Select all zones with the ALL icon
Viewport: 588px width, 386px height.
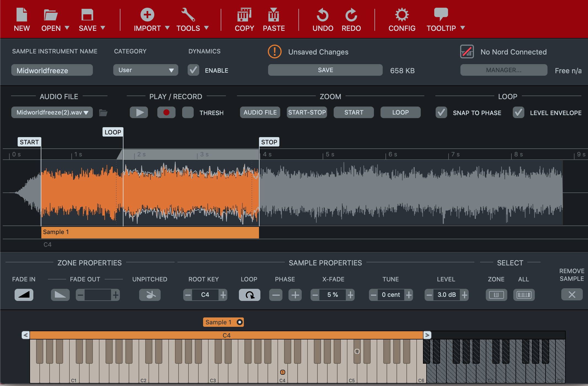(x=524, y=295)
